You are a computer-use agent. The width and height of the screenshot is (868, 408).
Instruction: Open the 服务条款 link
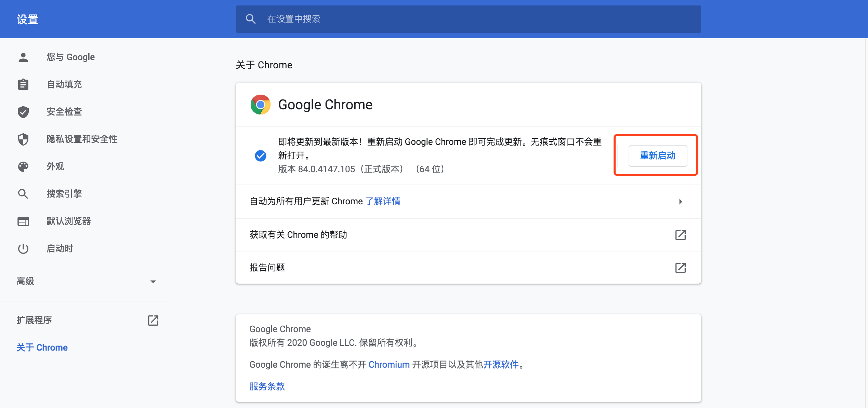267,386
